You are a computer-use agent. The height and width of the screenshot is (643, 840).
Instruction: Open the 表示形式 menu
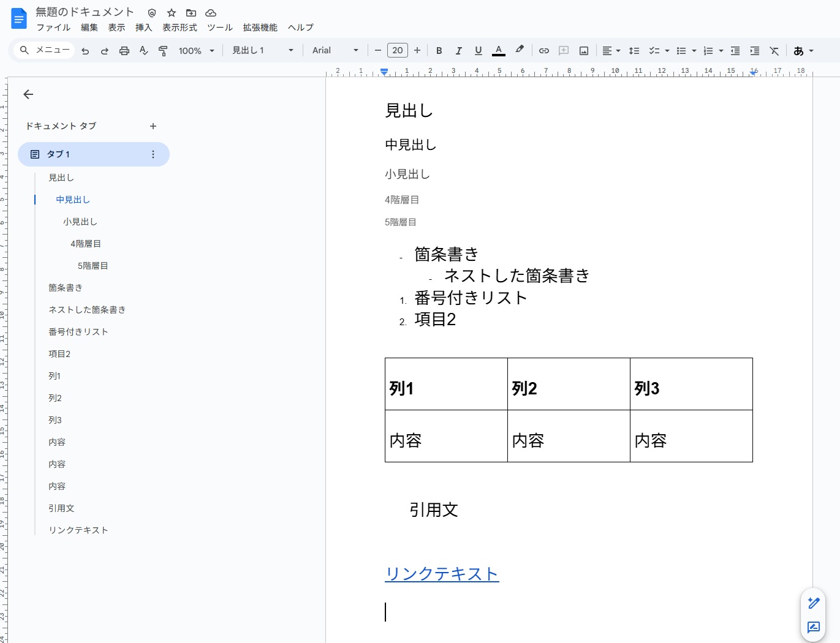tap(180, 28)
